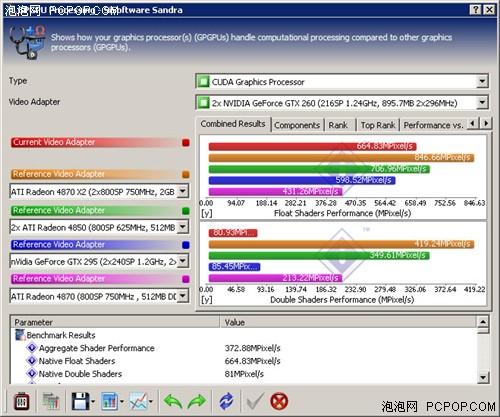Switch to the Combined Results tab
Viewport: 500px width, 417px height.
(233, 124)
